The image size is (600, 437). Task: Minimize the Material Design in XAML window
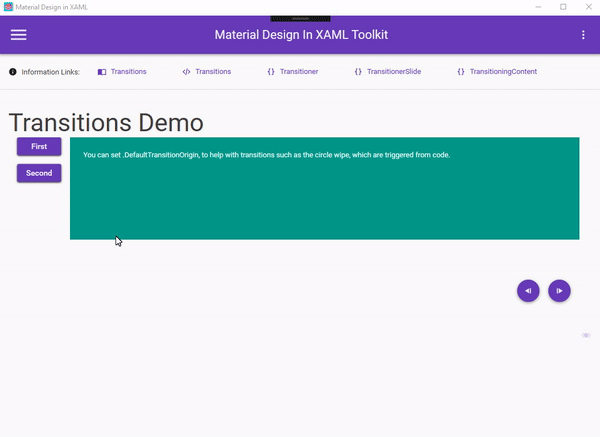pos(538,7)
